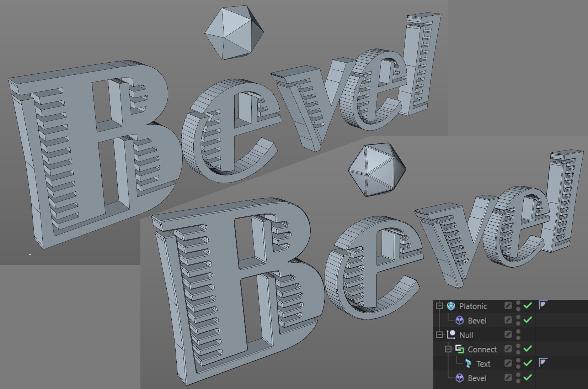The width and height of the screenshot is (588, 389).
Task: Click the layer icon in the Text row
Action: pyautogui.click(x=508, y=363)
